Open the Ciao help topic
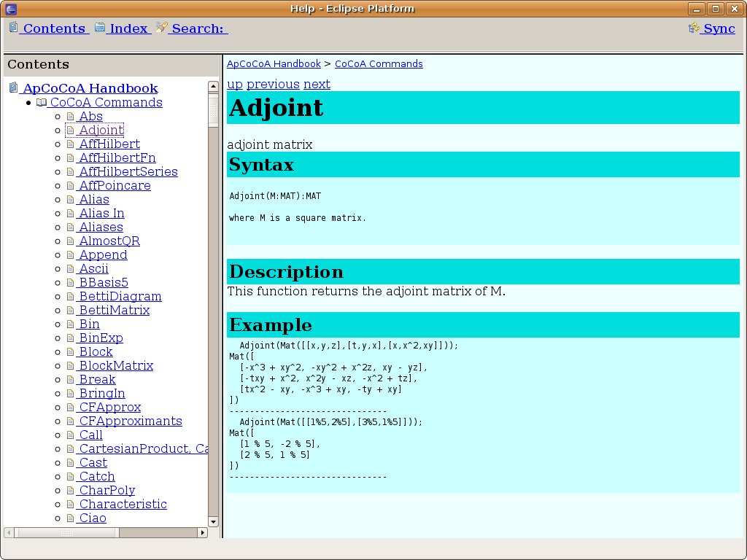 point(93,518)
